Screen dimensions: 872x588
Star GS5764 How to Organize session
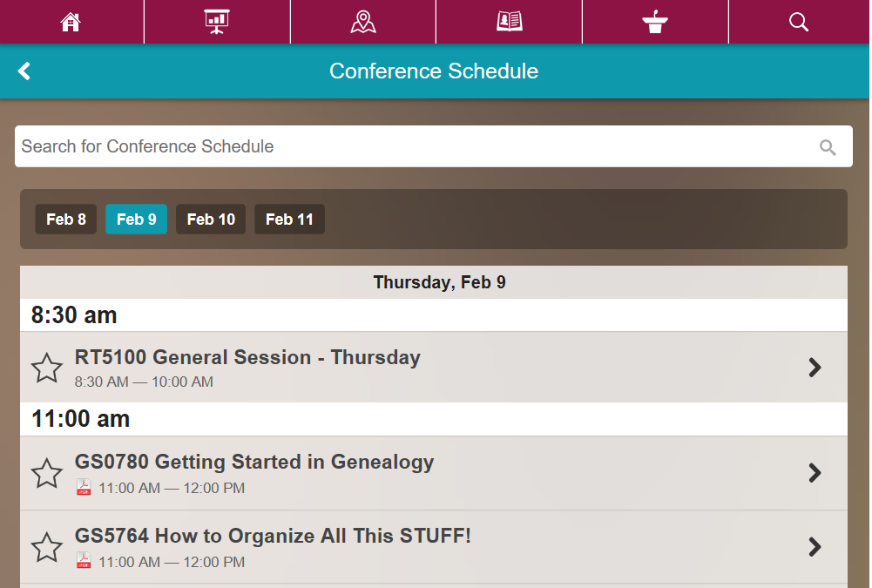[x=47, y=547]
